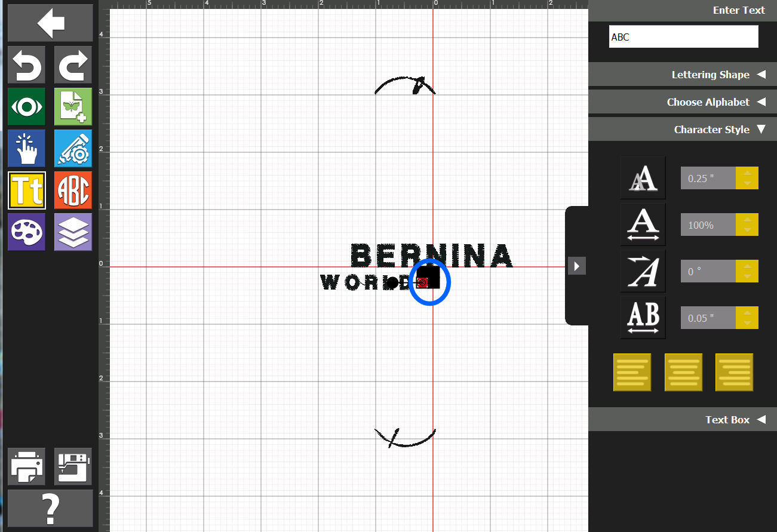Click the letter spacing AB icon
Screen dimensions: 777x532
[643, 318]
